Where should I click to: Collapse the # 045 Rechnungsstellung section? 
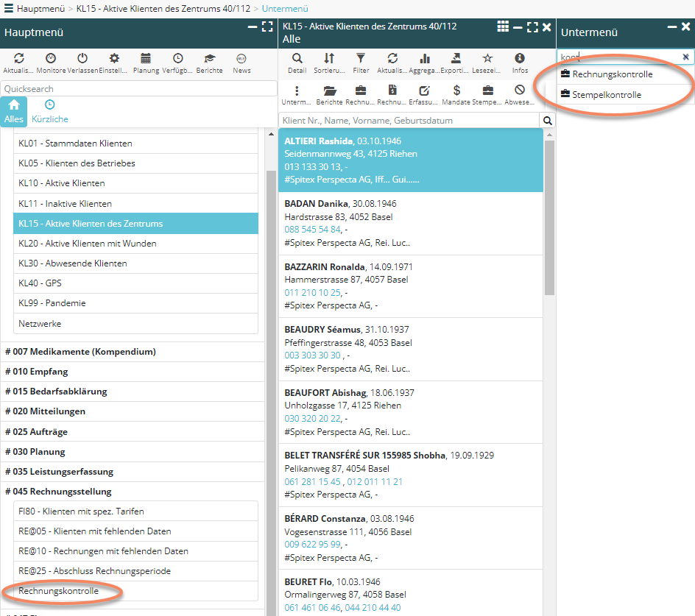point(58,492)
